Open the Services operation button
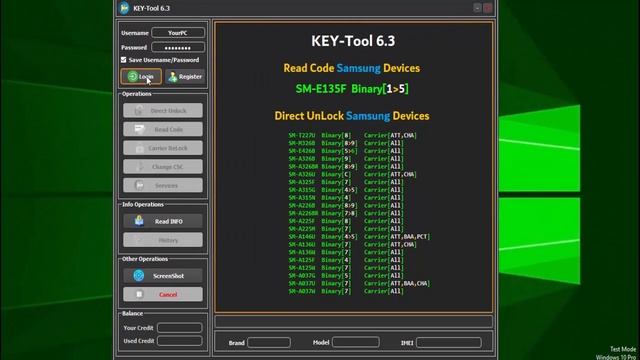 coord(163,185)
